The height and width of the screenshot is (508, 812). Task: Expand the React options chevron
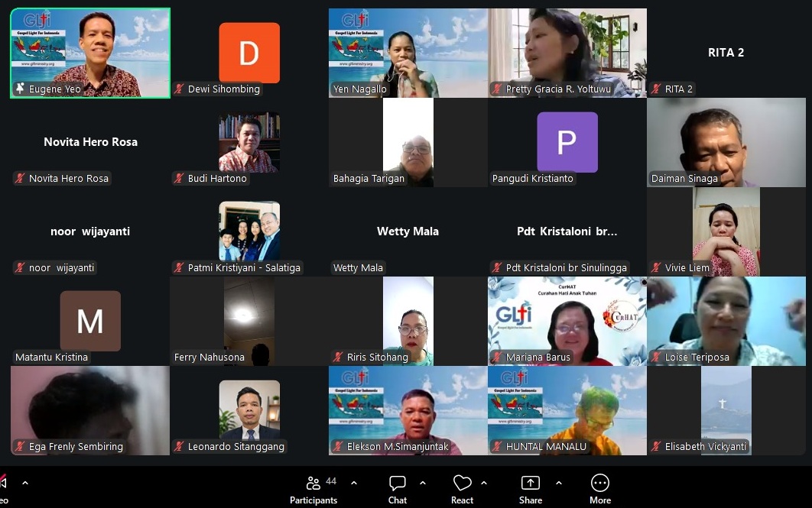(484, 483)
